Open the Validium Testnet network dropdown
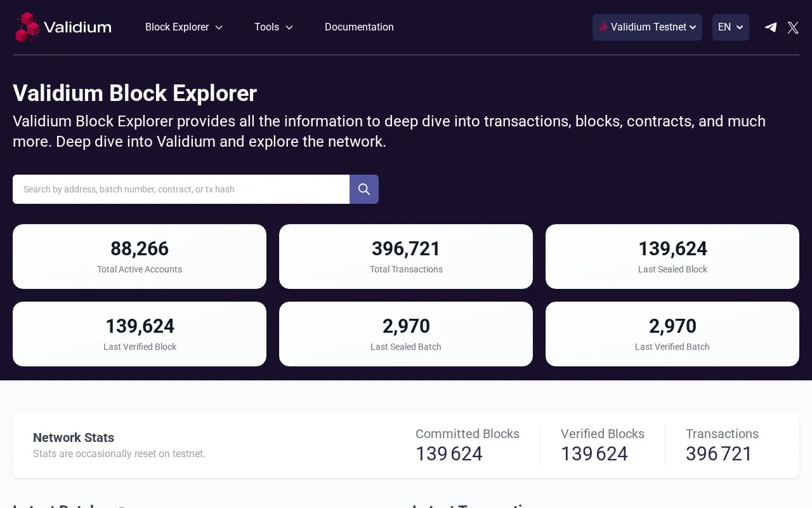 click(x=647, y=27)
